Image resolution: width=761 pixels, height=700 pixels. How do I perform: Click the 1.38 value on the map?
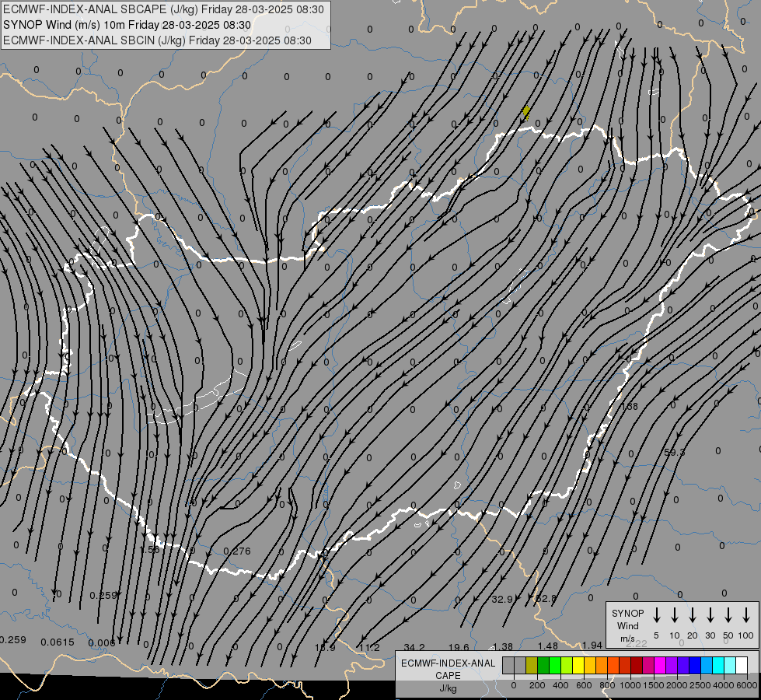503,646
